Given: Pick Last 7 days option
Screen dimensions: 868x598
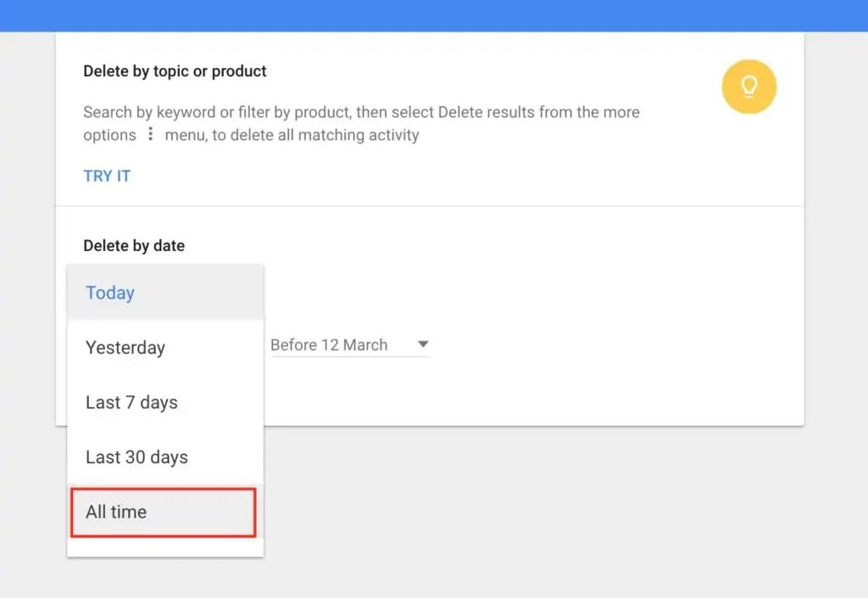Looking at the screenshot, I should coord(131,402).
